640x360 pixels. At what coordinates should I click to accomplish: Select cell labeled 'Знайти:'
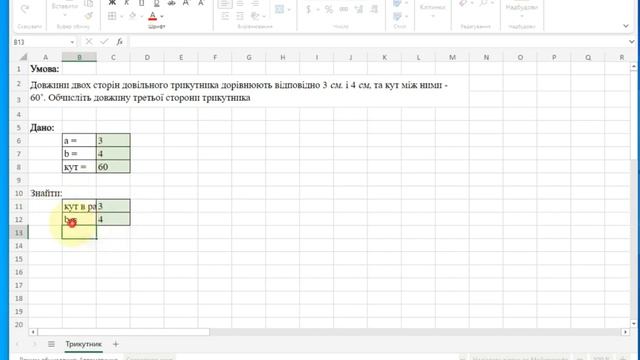(x=45, y=193)
